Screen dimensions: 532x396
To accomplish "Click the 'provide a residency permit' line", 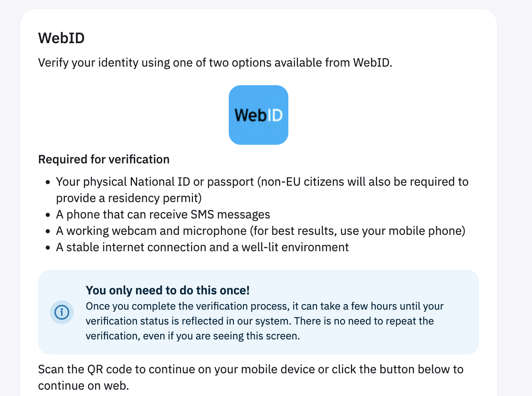I will [129, 198].
